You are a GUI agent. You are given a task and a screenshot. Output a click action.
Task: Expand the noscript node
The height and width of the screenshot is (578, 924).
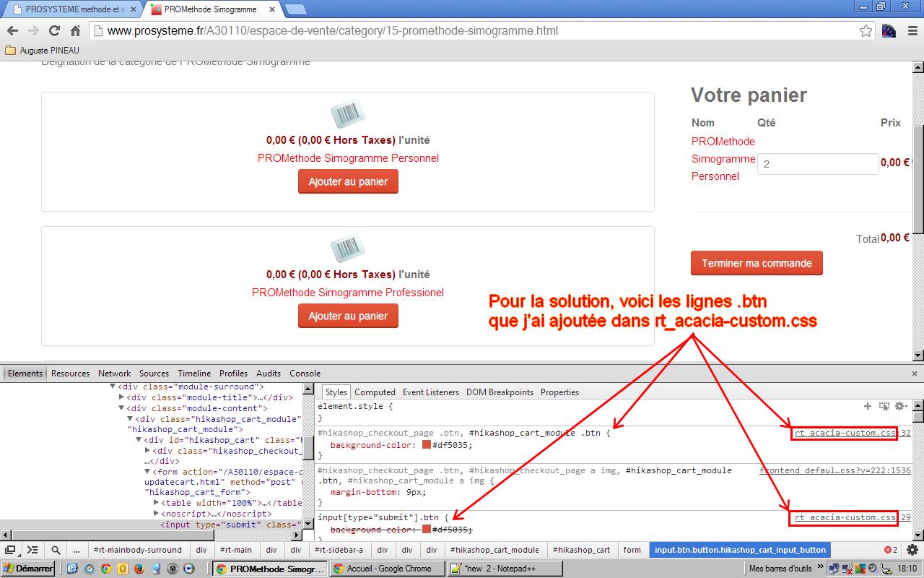156,514
